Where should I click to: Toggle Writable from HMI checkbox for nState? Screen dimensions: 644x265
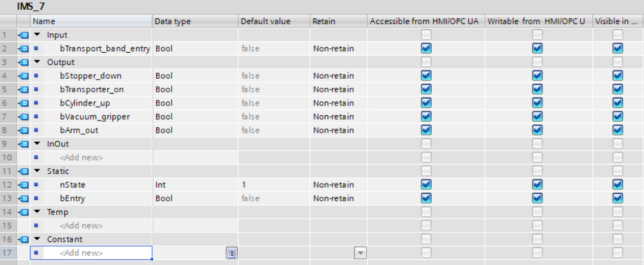[537, 185]
